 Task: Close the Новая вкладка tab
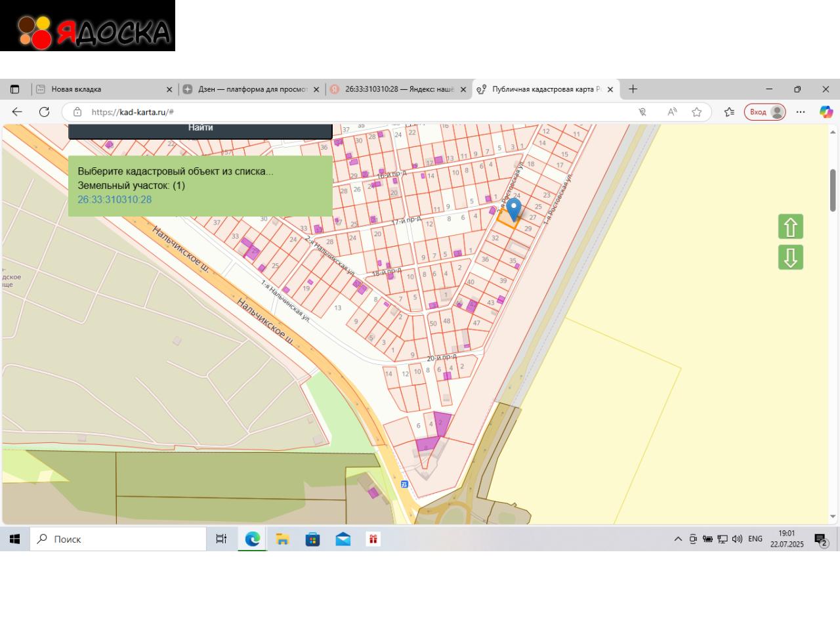[x=169, y=89]
